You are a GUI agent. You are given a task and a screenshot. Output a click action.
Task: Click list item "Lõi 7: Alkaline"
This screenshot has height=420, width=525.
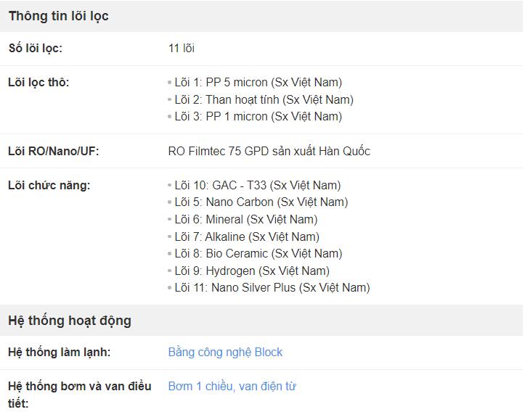246,236
